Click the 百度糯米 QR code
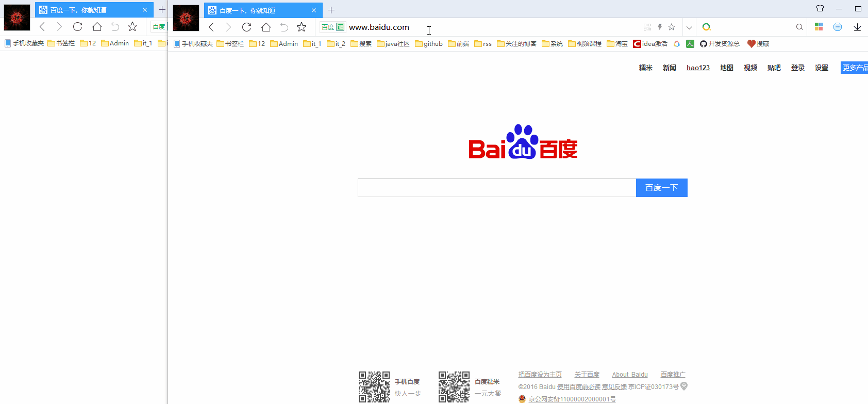Image resolution: width=868 pixels, height=404 pixels. click(454, 387)
